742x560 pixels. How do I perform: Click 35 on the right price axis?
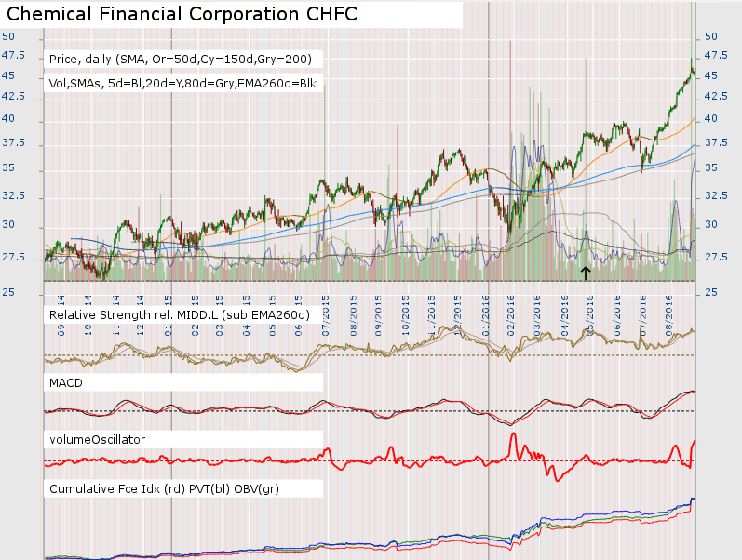(711, 167)
